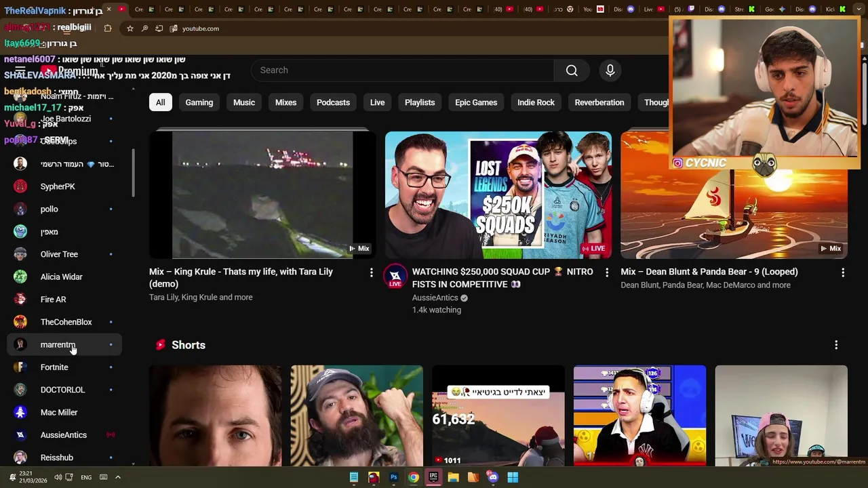Open Mac Miller avatar in sidebar
Image resolution: width=868 pixels, height=488 pixels.
point(20,412)
